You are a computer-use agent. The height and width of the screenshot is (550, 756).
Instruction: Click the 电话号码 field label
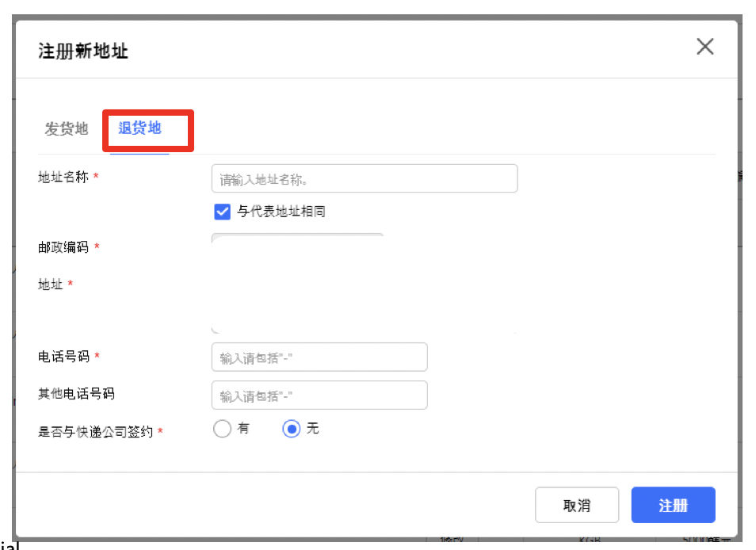60,357
